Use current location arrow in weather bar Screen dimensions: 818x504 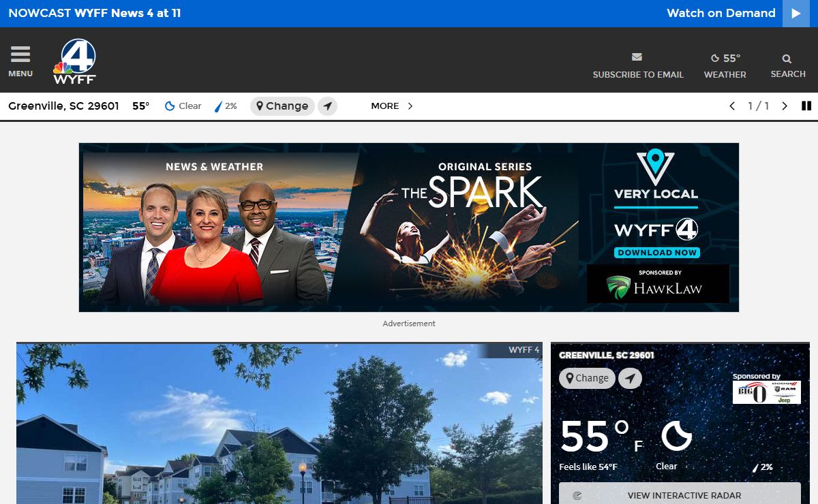tap(328, 106)
